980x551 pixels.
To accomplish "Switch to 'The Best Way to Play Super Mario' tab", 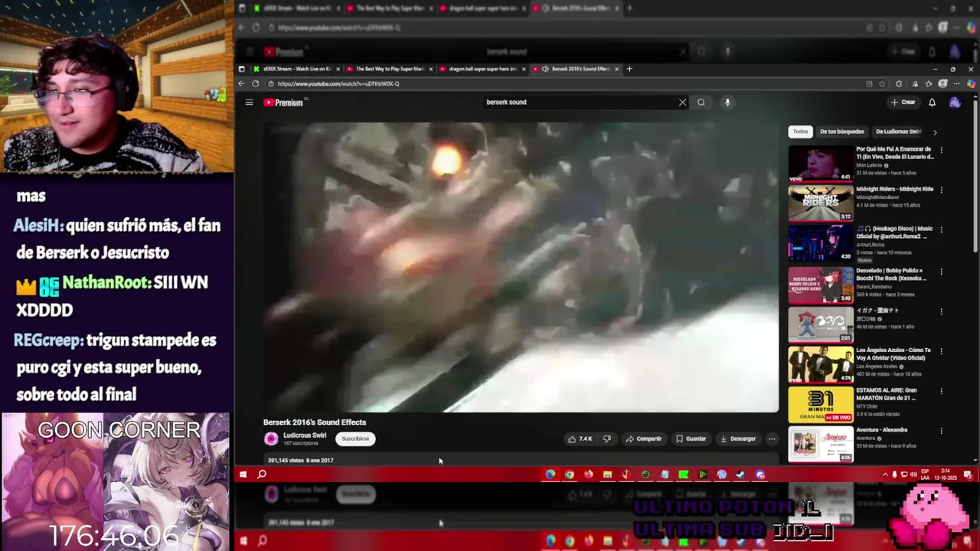I will pyautogui.click(x=389, y=69).
